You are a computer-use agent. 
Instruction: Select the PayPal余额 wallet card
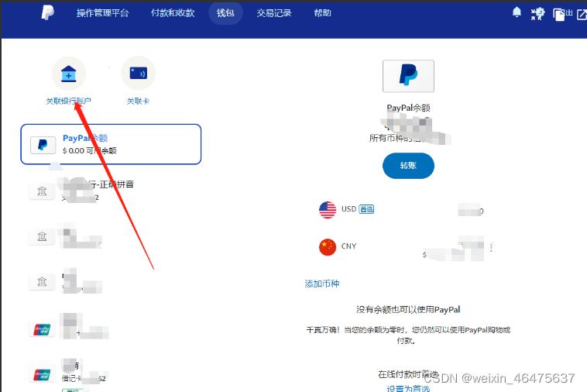pyautogui.click(x=111, y=144)
